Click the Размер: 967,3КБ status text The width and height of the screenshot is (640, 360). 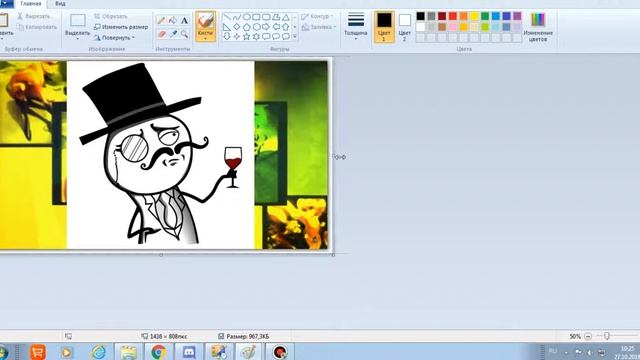click(248, 336)
